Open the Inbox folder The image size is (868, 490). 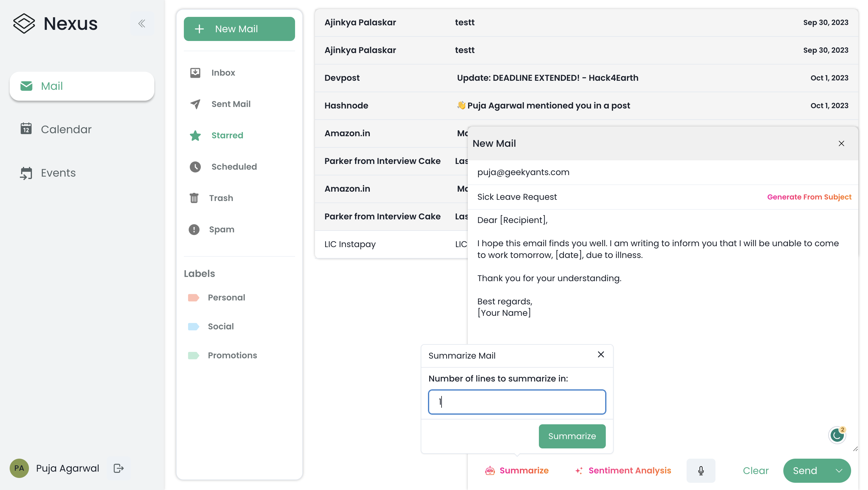[x=223, y=73]
